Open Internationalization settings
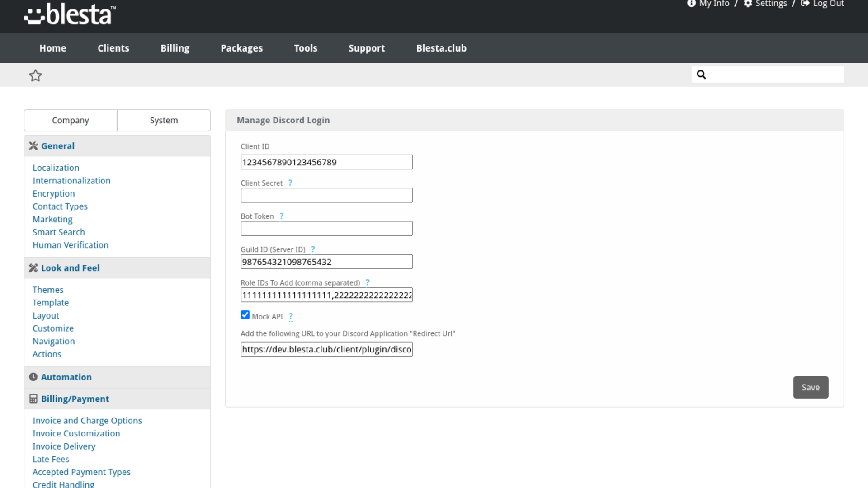The image size is (868, 488). (x=71, y=181)
